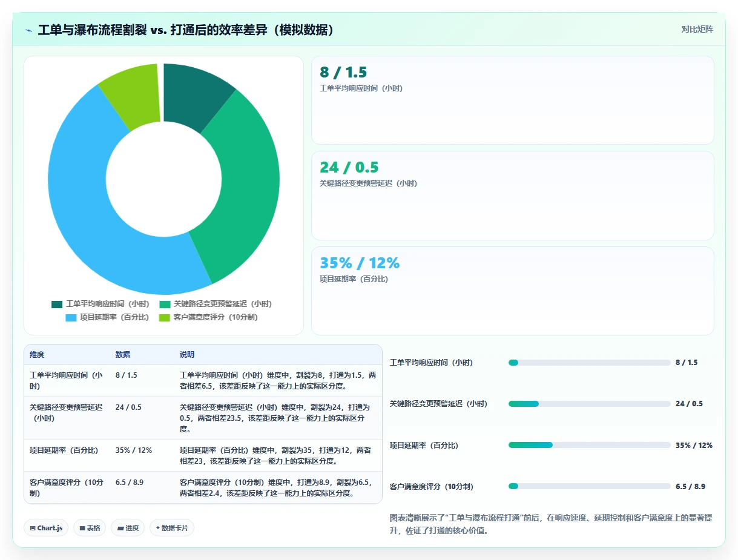Image resolution: width=738 pixels, height=560 pixels.
Task: Click 工单平均响应时间（小时）caption in first card
Action: tap(361, 88)
